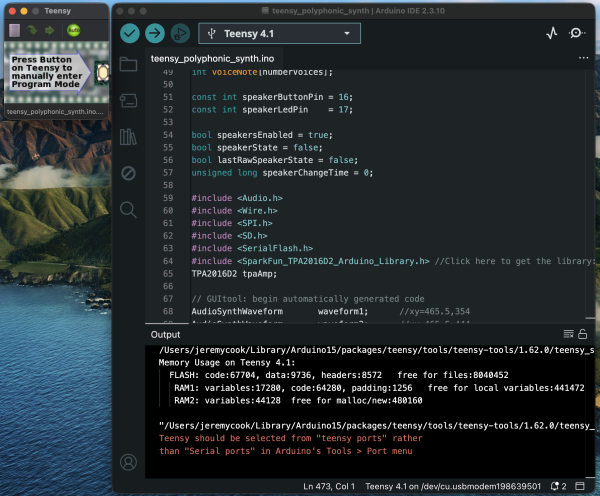Click the RAM1 variables output line
The image size is (600, 496).
(379, 388)
